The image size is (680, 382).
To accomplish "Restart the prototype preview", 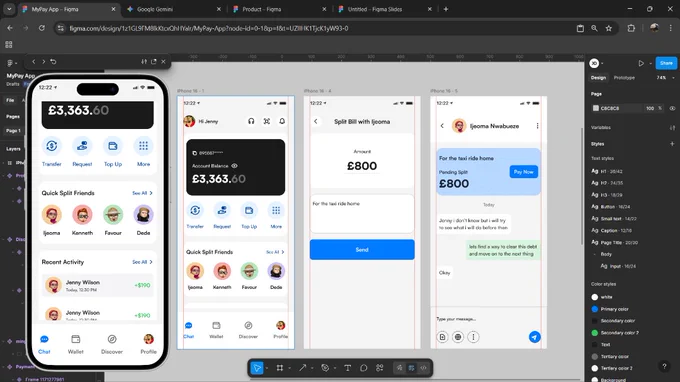I will coord(53,62).
